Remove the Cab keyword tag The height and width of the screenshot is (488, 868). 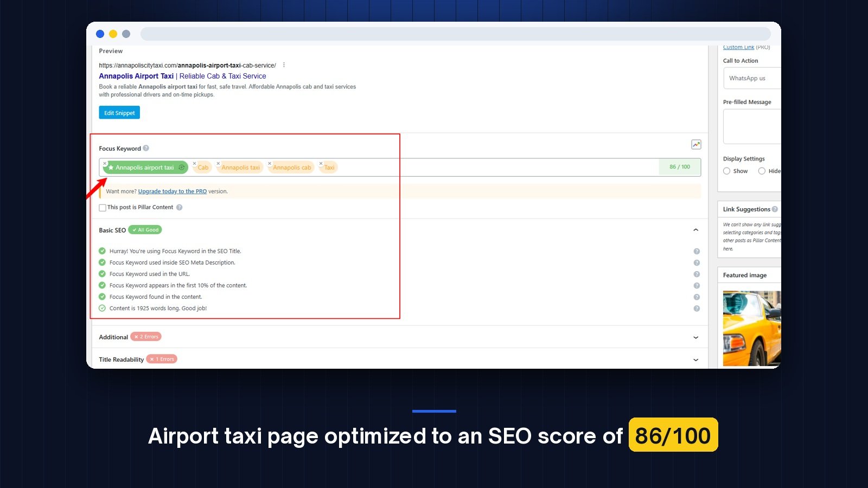(x=194, y=163)
